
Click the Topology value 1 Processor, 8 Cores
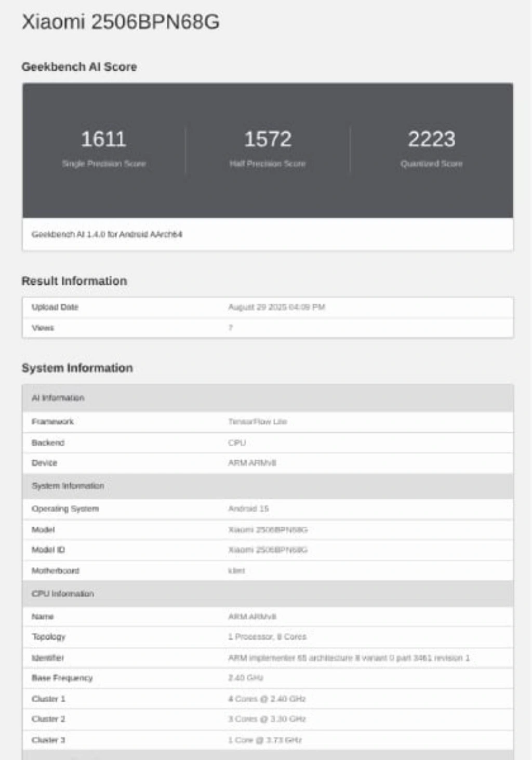[267, 637]
